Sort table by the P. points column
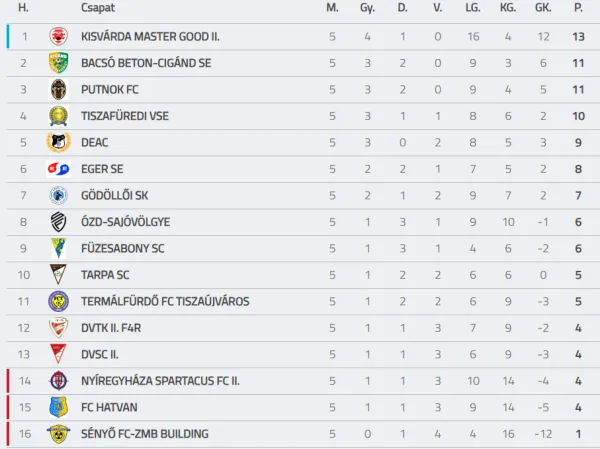Viewport: 600px width, 449px height. click(578, 8)
